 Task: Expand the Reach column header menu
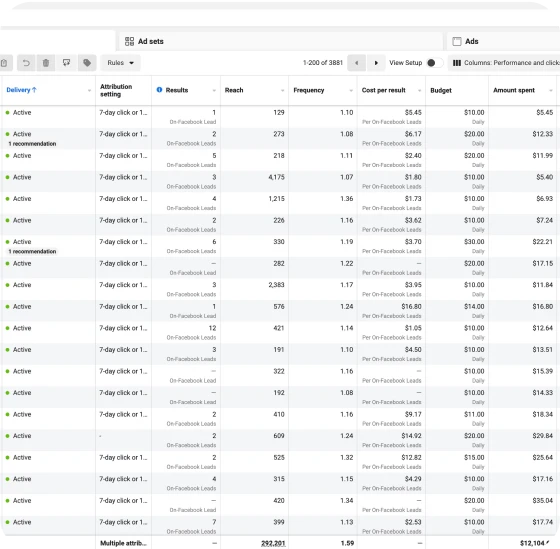(x=282, y=90)
